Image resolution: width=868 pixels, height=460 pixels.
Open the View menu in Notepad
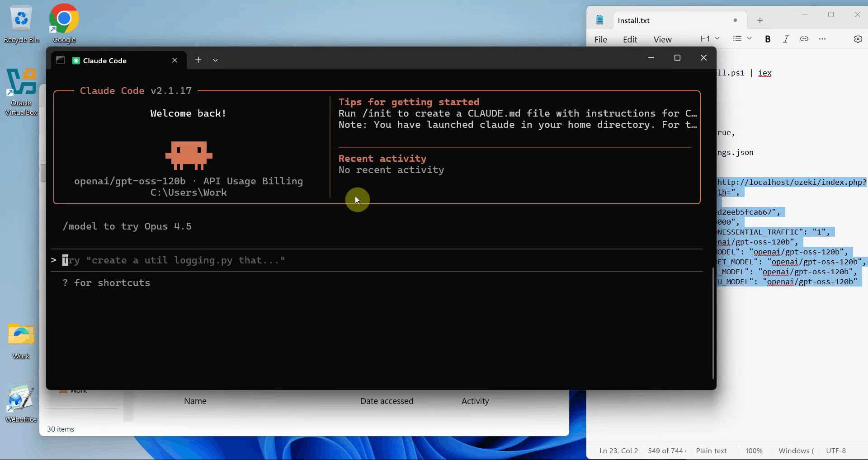(x=662, y=39)
